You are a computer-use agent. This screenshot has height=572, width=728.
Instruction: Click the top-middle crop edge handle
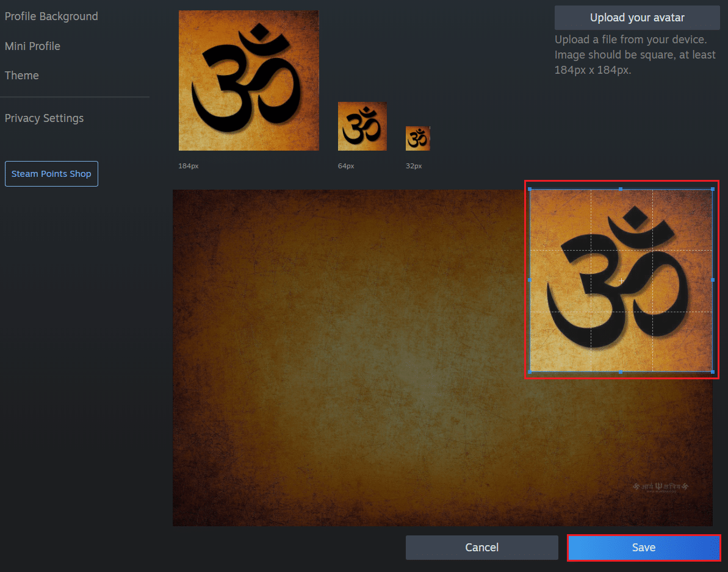(621, 189)
